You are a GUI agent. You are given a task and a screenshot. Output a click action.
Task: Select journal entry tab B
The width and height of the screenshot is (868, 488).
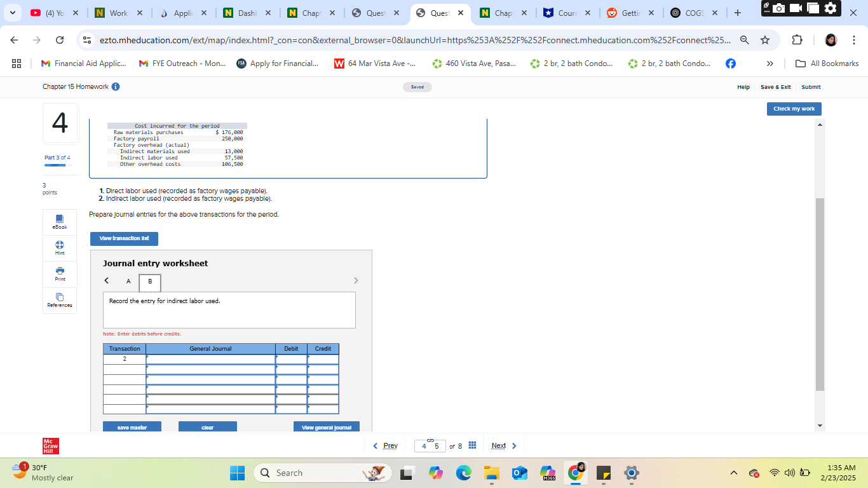[150, 281]
